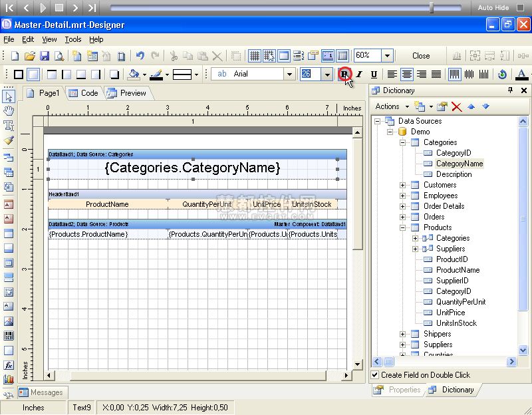Click the Close button in the toolbar

(x=421, y=56)
